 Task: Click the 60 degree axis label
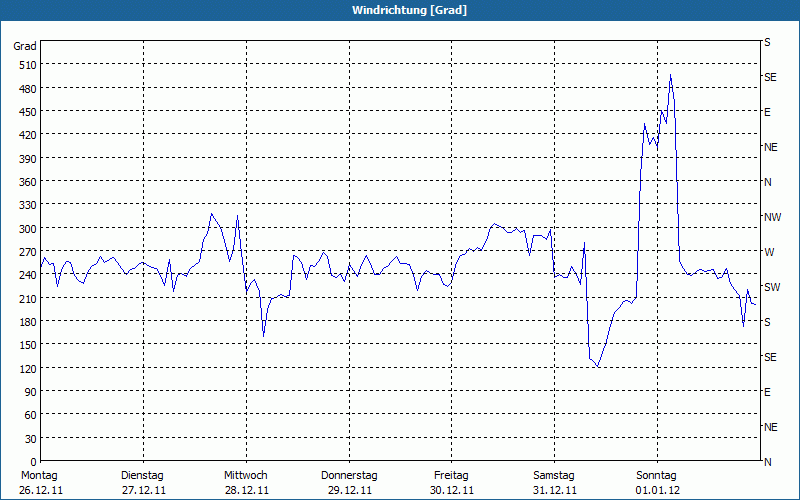31,415
